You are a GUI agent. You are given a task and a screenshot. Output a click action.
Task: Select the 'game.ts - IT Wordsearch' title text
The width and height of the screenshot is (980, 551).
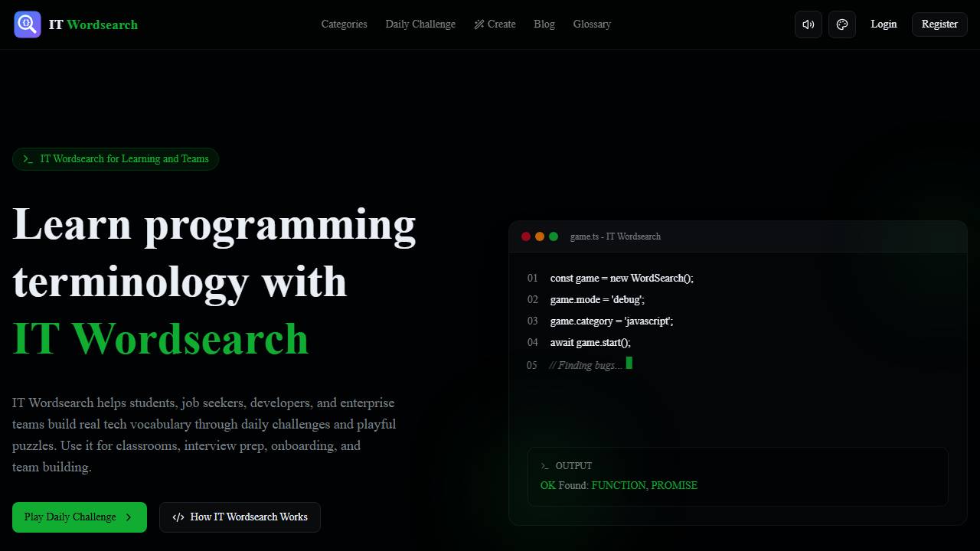616,236
